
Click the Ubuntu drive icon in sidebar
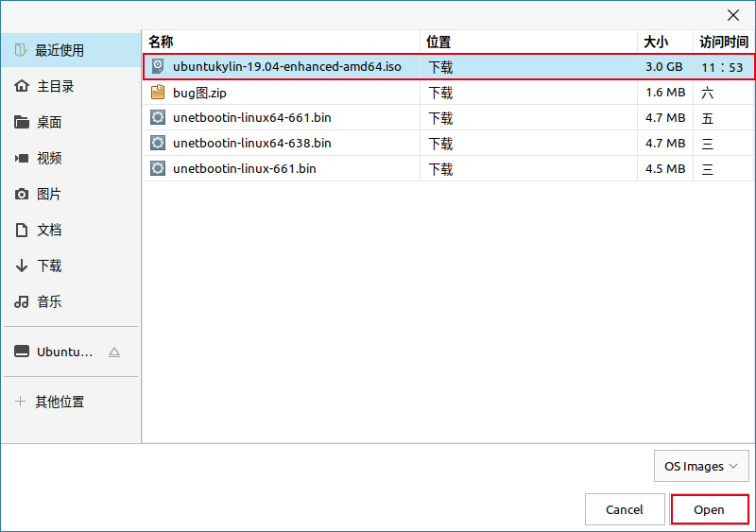click(x=22, y=352)
